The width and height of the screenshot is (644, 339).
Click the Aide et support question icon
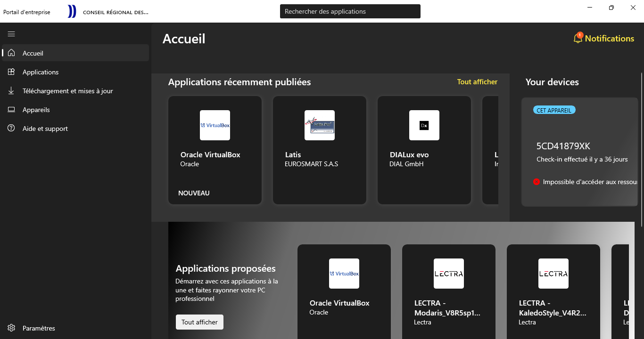(x=11, y=129)
